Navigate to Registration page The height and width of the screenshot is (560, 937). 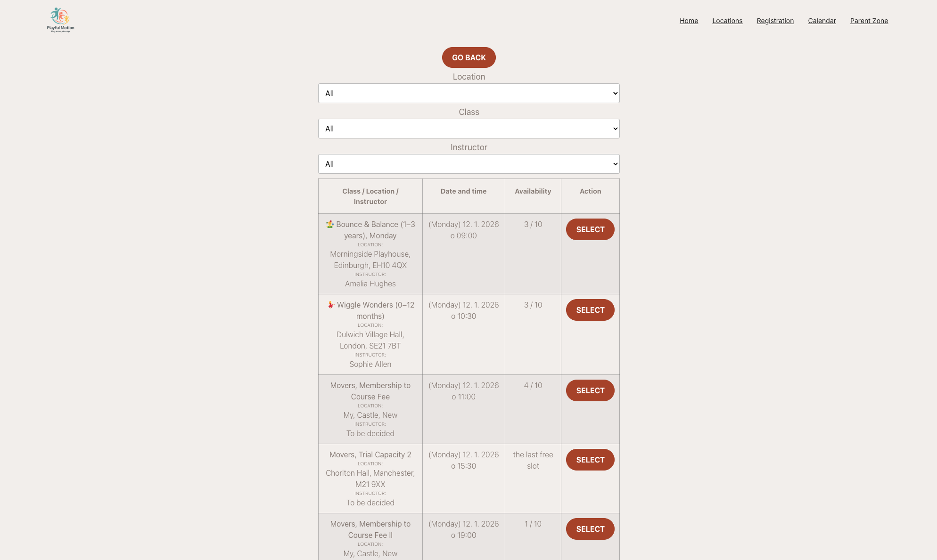[x=775, y=21]
